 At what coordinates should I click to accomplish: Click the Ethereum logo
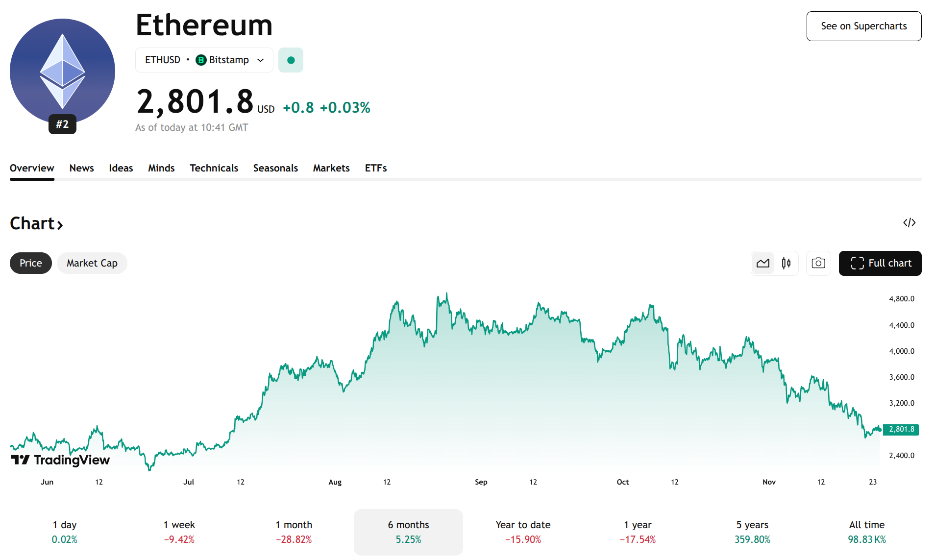click(62, 71)
